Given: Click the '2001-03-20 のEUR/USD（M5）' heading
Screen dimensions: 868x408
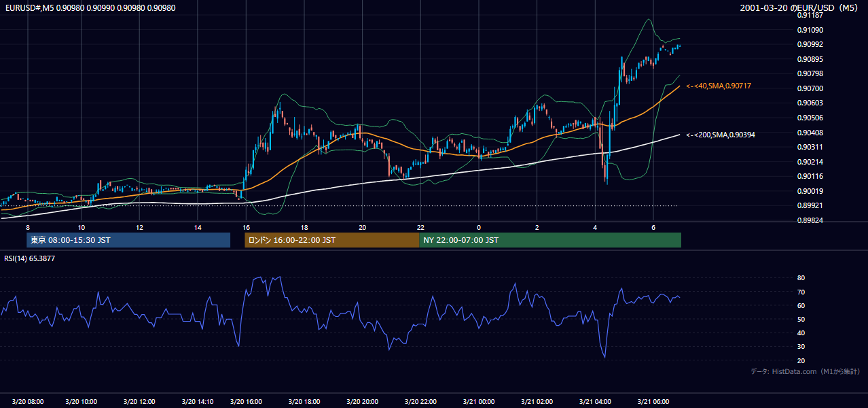Looking at the screenshot, I should (x=800, y=8).
